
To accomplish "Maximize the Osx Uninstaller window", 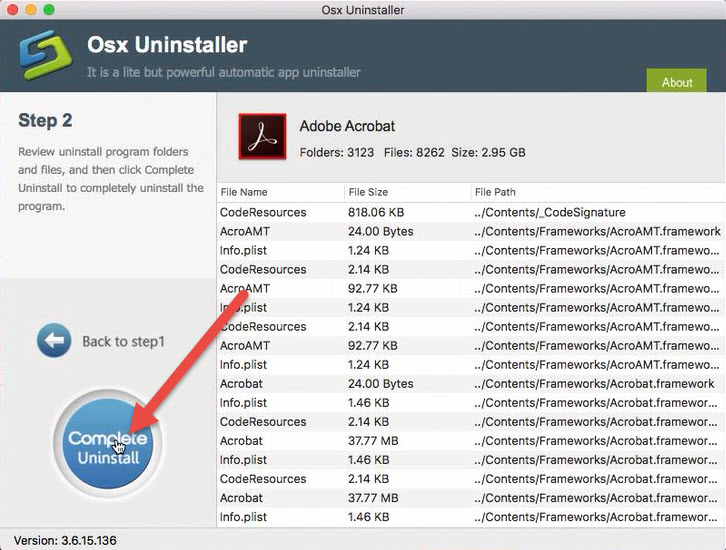I will 49,9.
